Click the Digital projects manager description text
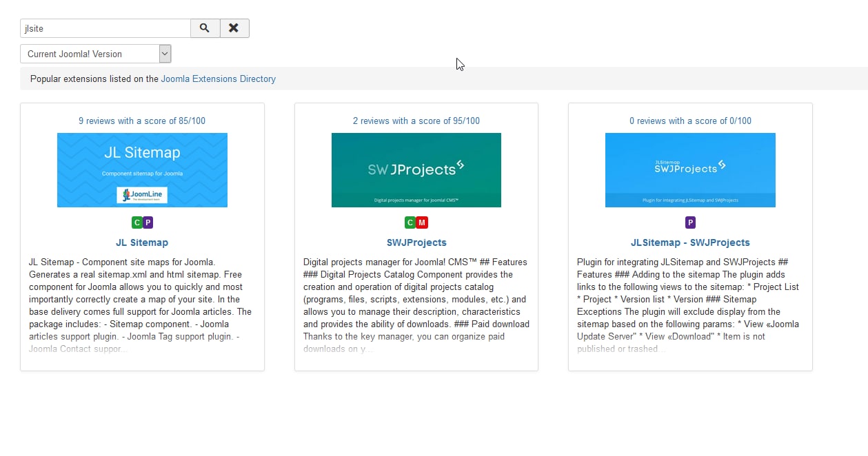 point(416,305)
